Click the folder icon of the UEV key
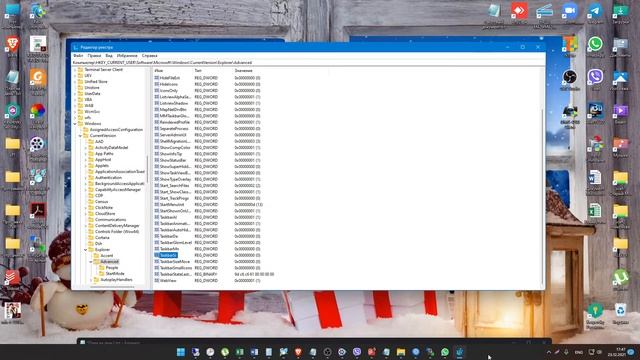Image resolution: width=640 pixels, height=360 pixels. click(80, 76)
